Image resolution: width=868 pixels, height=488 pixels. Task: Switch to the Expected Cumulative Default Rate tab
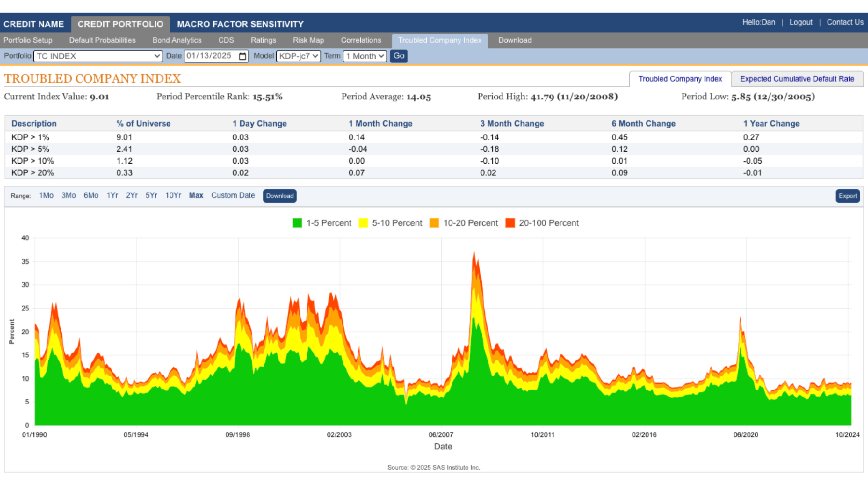click(x=798, y=79)
